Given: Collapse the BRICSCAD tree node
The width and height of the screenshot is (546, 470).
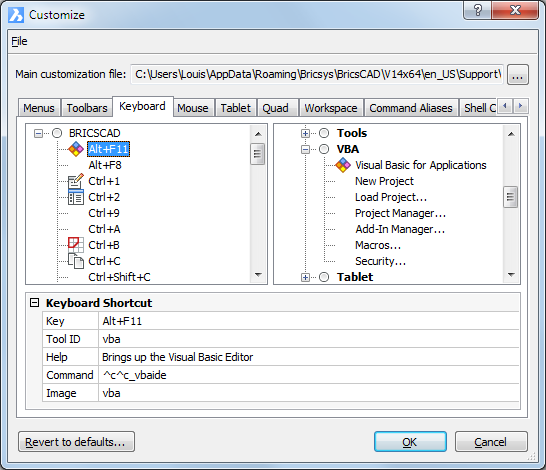Looking at the screenshot, I should (38, 133).
